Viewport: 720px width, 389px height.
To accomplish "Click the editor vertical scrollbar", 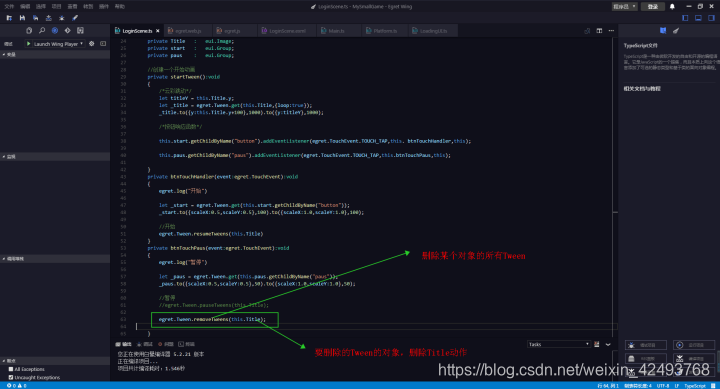I will coord(615,188).
